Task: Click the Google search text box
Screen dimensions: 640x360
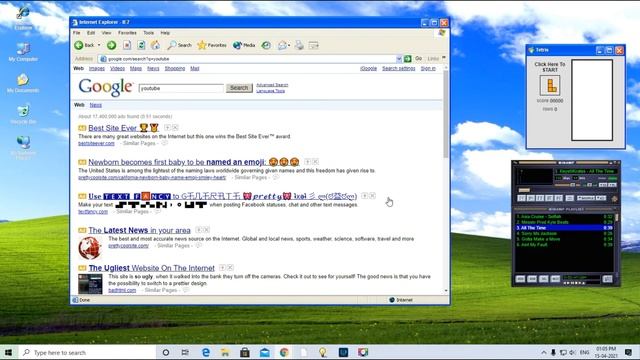Action: [181, 88]
